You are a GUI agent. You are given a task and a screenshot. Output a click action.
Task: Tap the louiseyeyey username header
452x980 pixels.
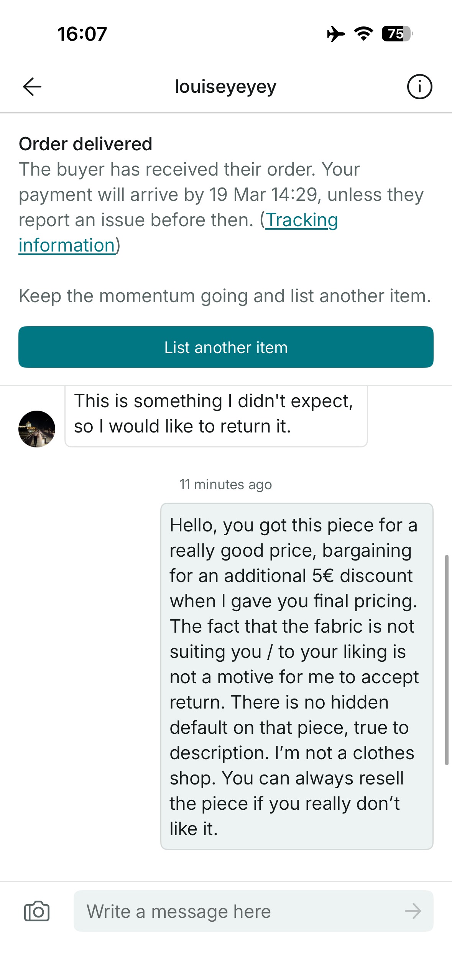tap(225, 87)
